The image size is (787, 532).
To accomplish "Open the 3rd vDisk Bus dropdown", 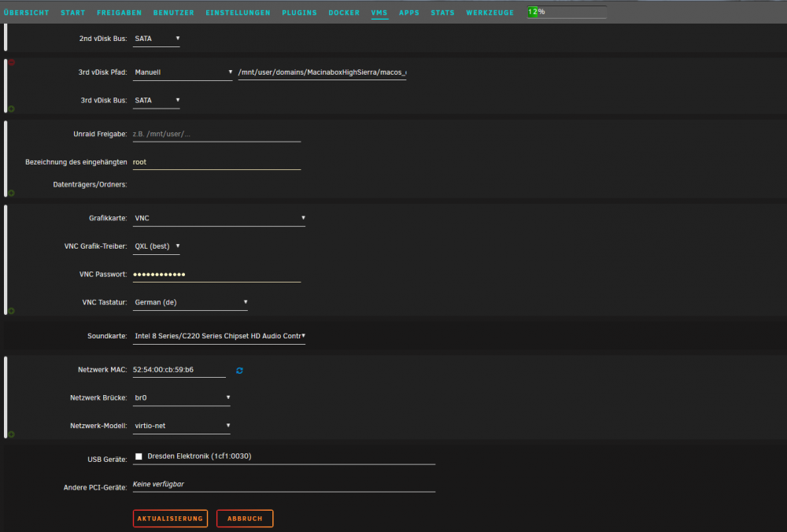I will click(x=156, y=101).
